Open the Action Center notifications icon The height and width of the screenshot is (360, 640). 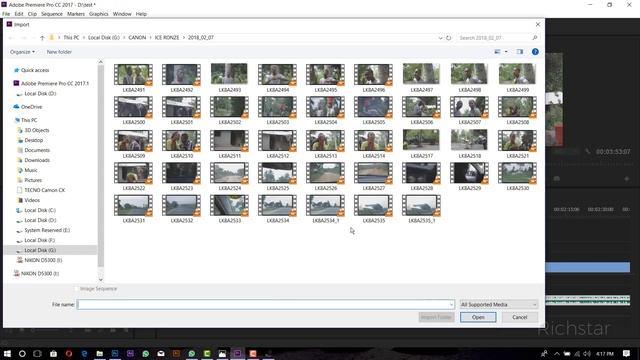(x=627, y=353)
